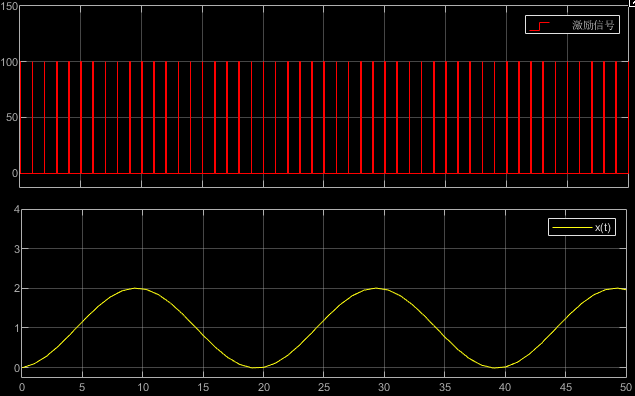Click the 20 time-axis tick label
Screen dimensions: 635x396
pos(264,387)
